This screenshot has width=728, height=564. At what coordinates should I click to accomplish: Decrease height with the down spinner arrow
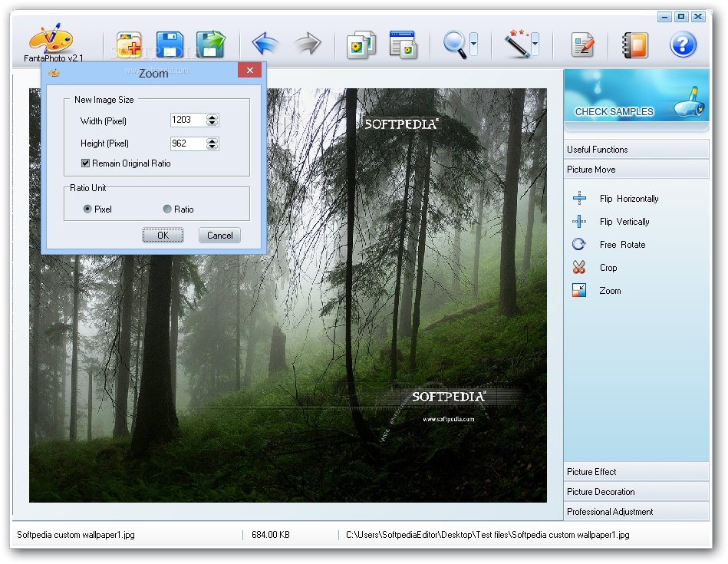[x=212, y=147]
